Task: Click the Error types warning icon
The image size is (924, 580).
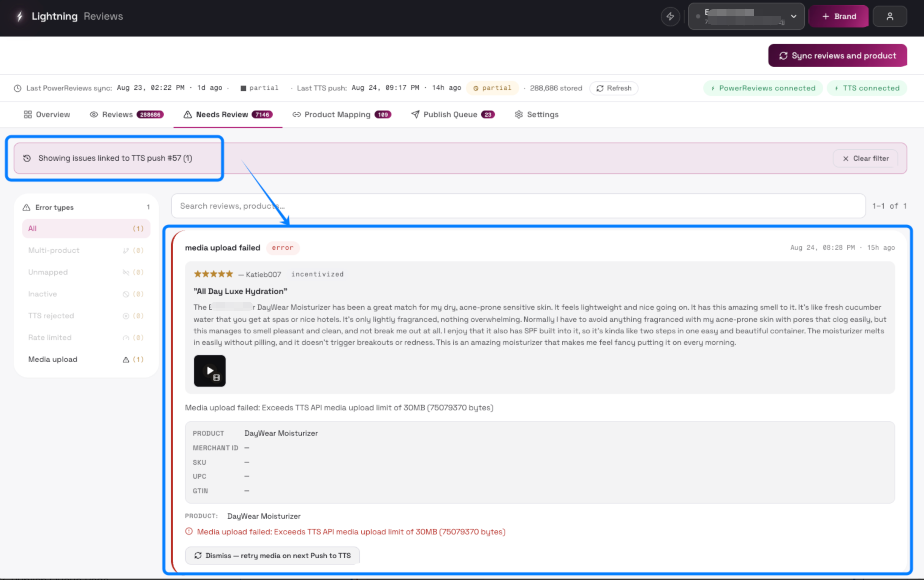Action: (27, 208)
